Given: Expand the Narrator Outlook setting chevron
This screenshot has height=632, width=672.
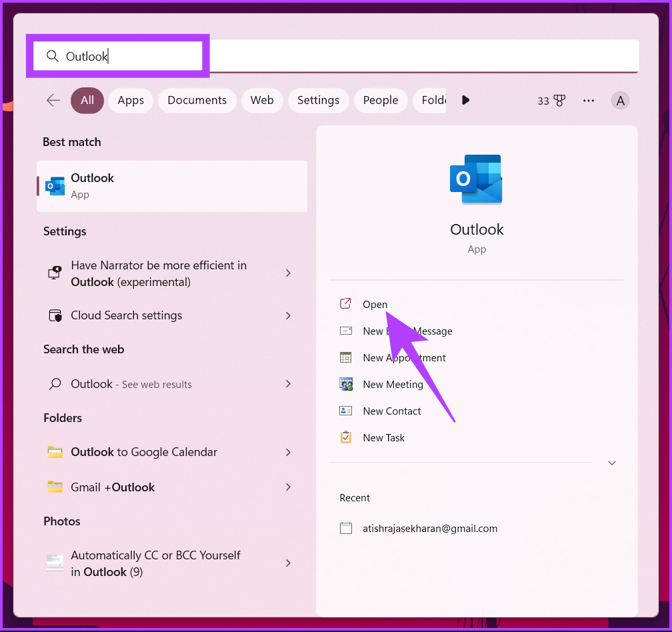Looking at the screenshot, I should pyautogui.click(x=289, y=273).
